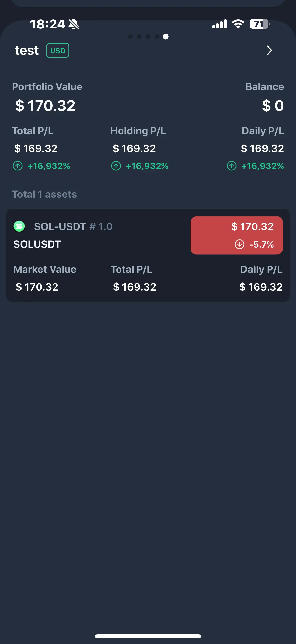Tap the SOL coin logo icon
Screen dimensions: 296x644
tap(19, 226)
